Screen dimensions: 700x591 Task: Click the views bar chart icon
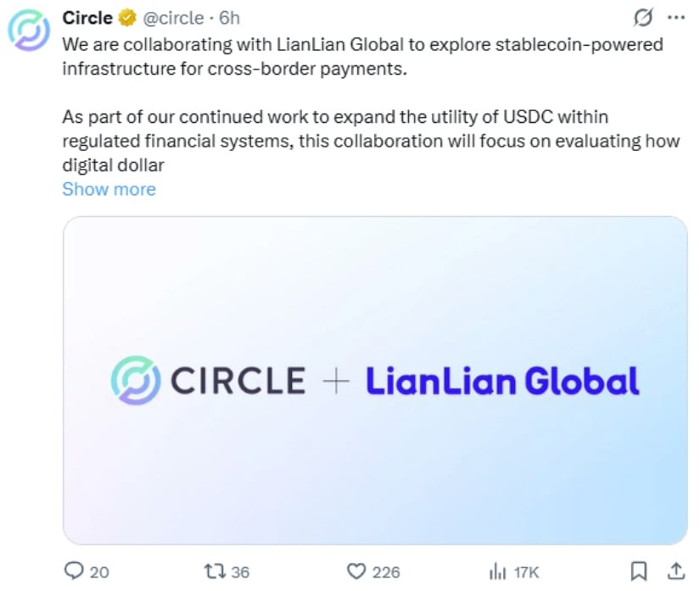(x=497, y=571)
